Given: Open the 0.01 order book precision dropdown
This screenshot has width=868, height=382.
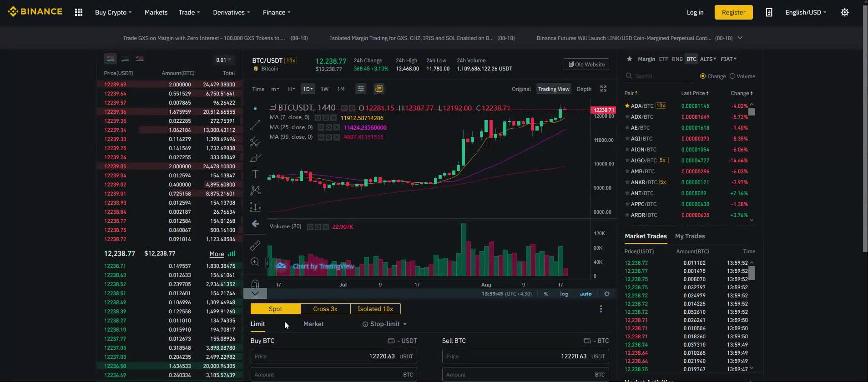Looking at the screenshot, I should 223,60.
